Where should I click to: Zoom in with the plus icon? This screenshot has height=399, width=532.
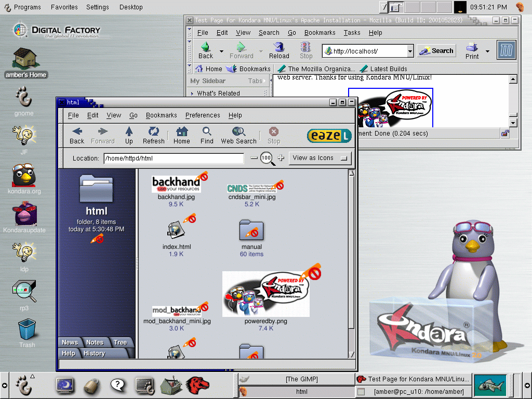click(x=281, y=158)
